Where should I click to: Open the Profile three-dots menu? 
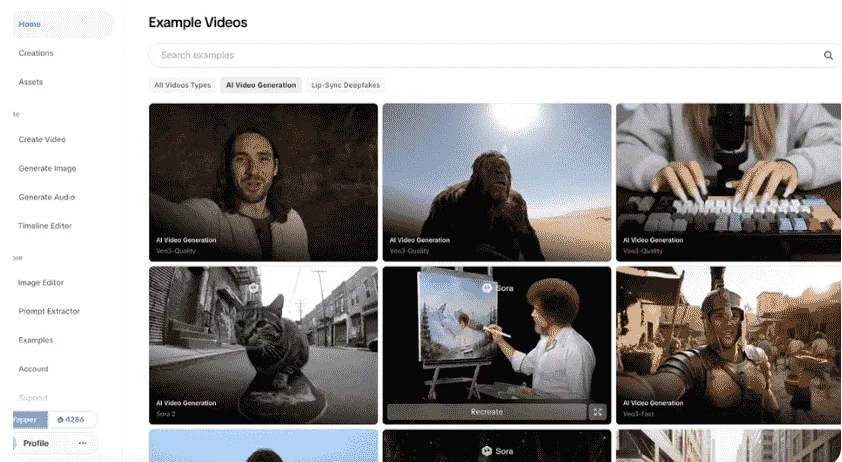[x=82, y=443]
